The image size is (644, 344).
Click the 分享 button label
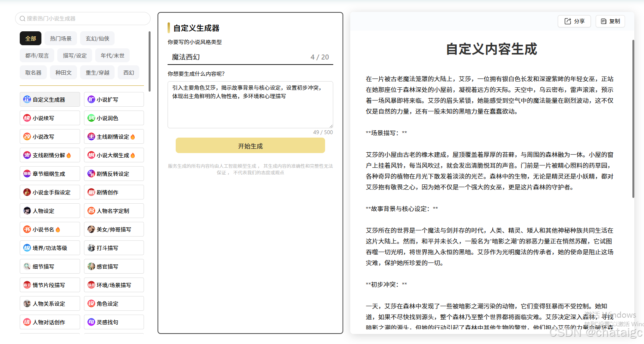pos(579,21)
